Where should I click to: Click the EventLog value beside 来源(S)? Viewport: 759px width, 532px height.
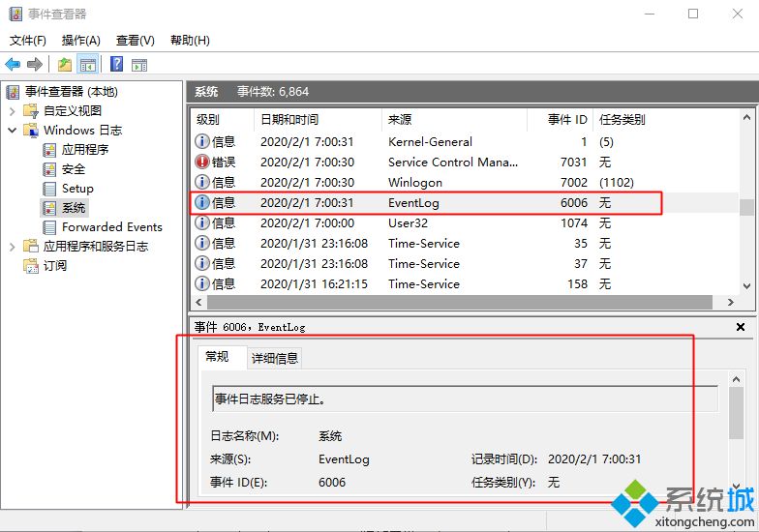pyautogui.click(x=344, y=458)
